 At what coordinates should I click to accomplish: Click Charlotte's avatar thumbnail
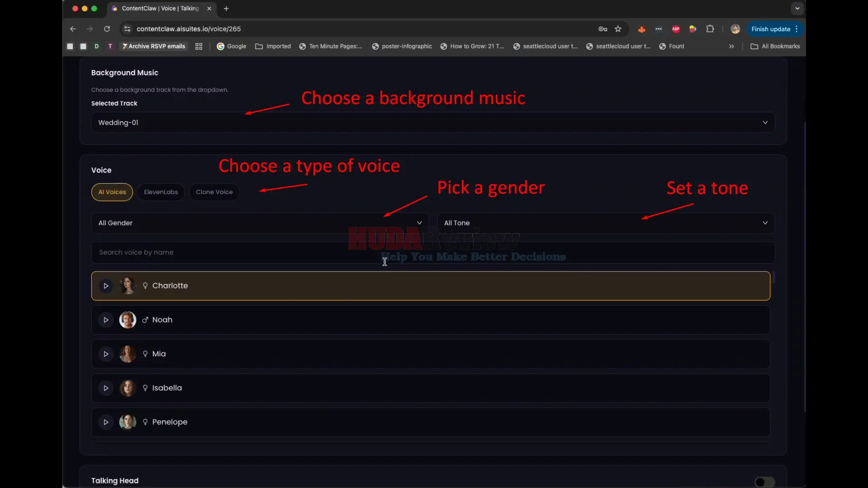(128, 286)
